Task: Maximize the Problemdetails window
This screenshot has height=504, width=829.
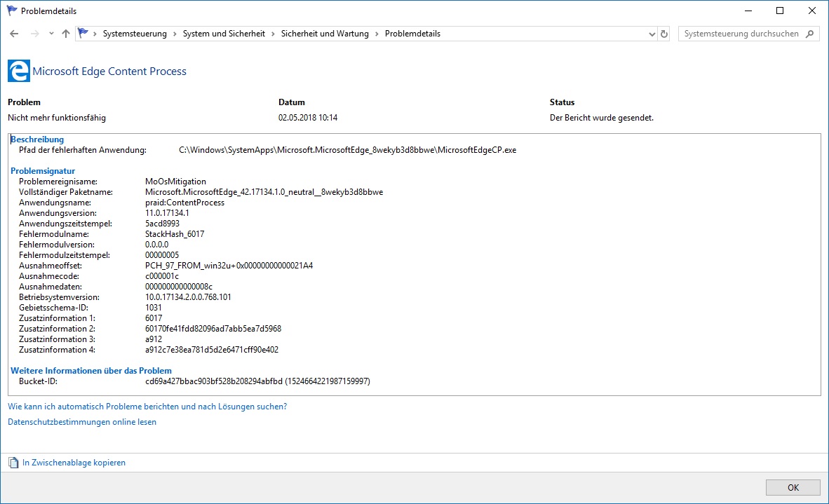Action: (x=780, y=11)
